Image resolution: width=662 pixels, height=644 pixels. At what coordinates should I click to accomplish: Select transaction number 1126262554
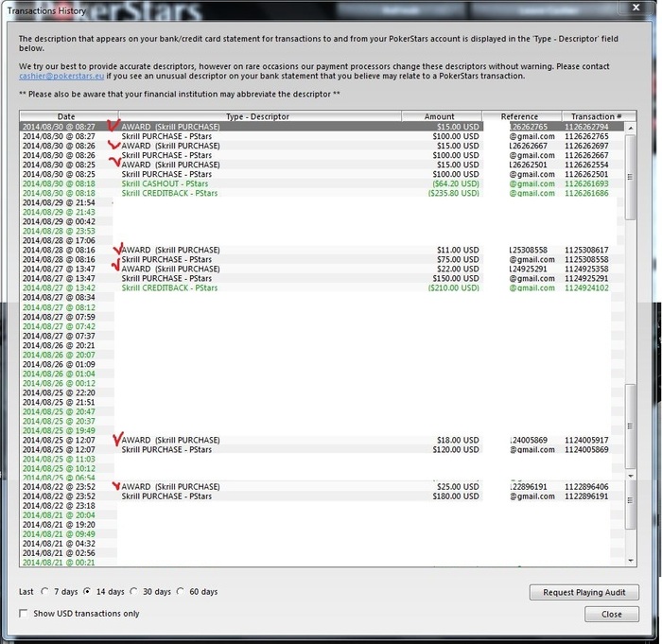pos(586,165)
